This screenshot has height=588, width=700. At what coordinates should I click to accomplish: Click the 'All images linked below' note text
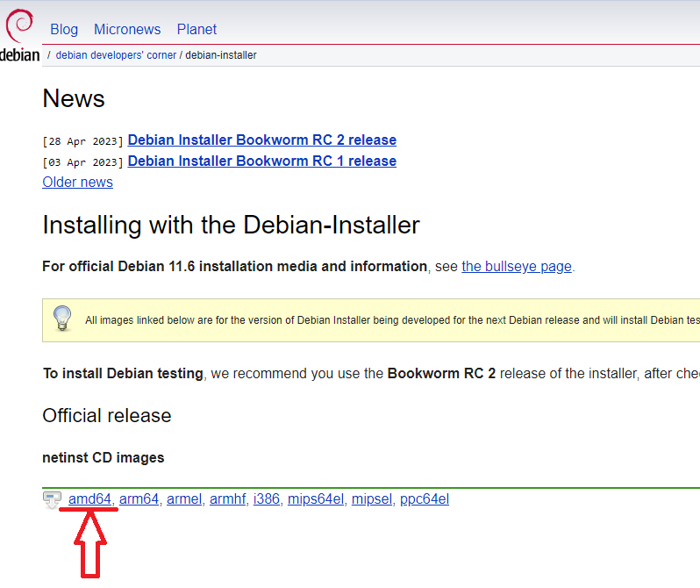[x=392, y=320]
